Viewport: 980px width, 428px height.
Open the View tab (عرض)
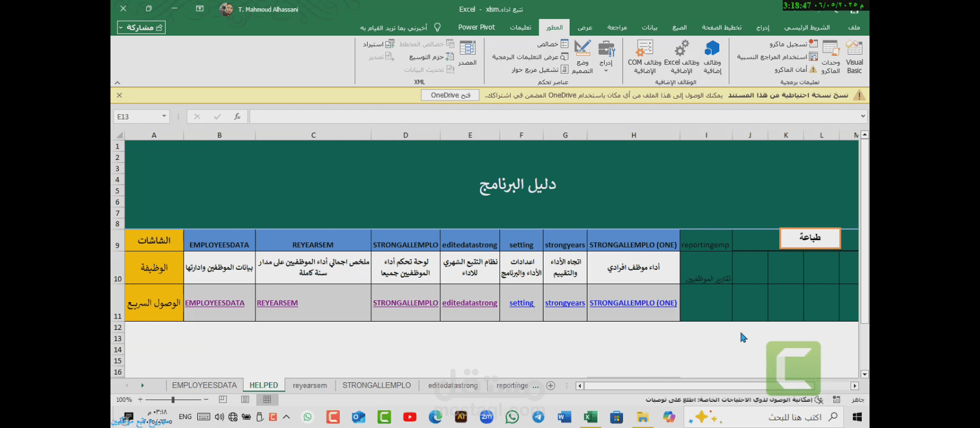click(x=585, y=27)
